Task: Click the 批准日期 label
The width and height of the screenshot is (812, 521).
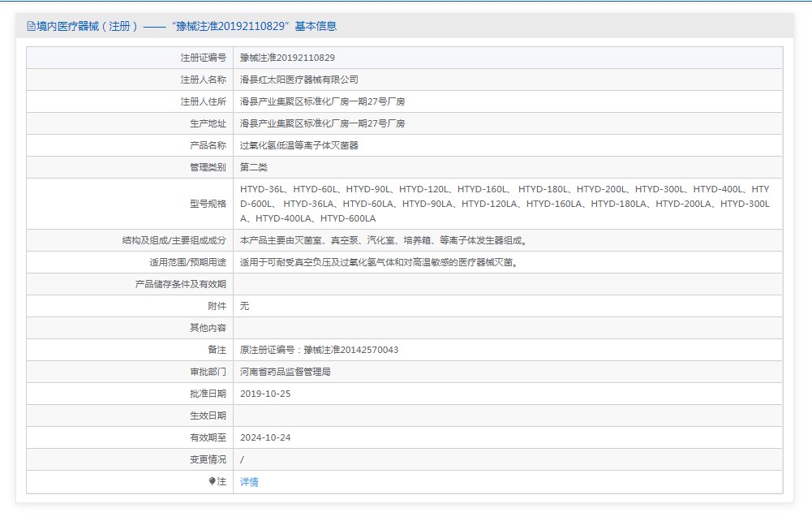Action: (208, 394)
